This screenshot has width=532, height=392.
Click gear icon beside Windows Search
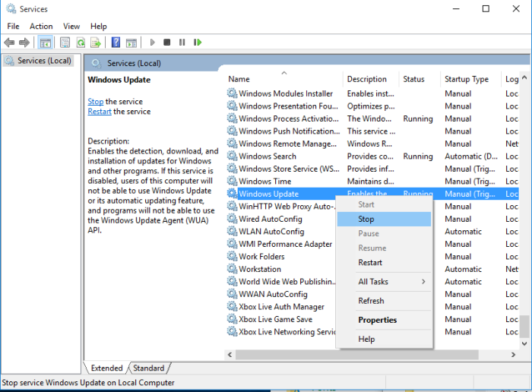tap(232, 156)
